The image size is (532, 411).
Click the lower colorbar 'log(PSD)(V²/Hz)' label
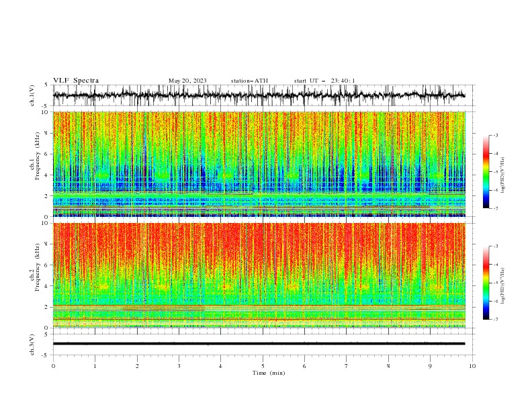(x=502, y=286)
